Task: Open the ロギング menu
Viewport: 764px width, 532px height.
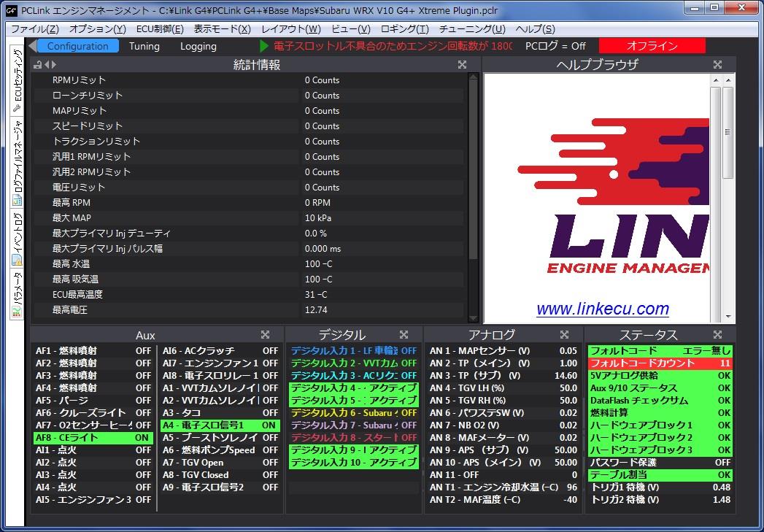Action: (x=405, y=29)
